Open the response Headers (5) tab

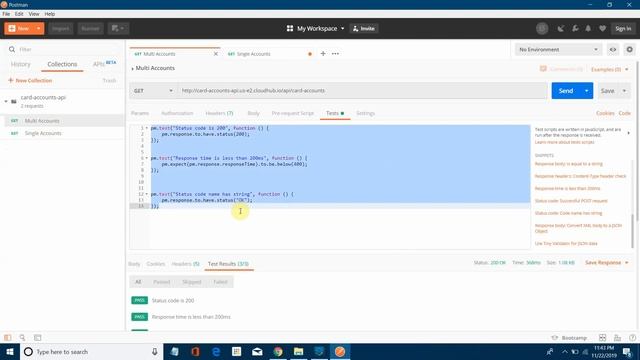(x=185, y=264)
